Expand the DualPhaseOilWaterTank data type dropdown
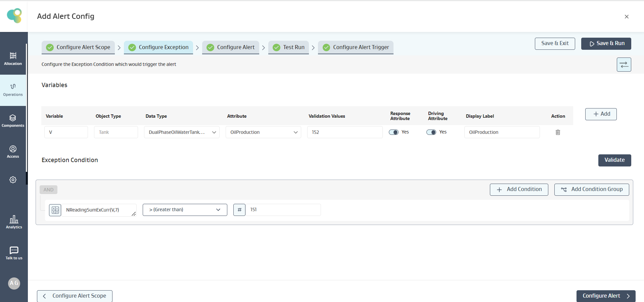 click(x=182, y=133)
